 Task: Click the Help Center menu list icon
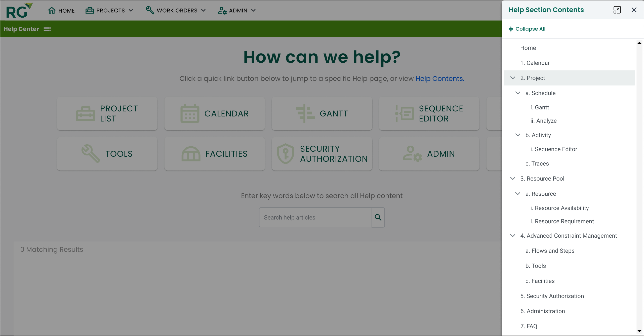(x=48, y=29)
